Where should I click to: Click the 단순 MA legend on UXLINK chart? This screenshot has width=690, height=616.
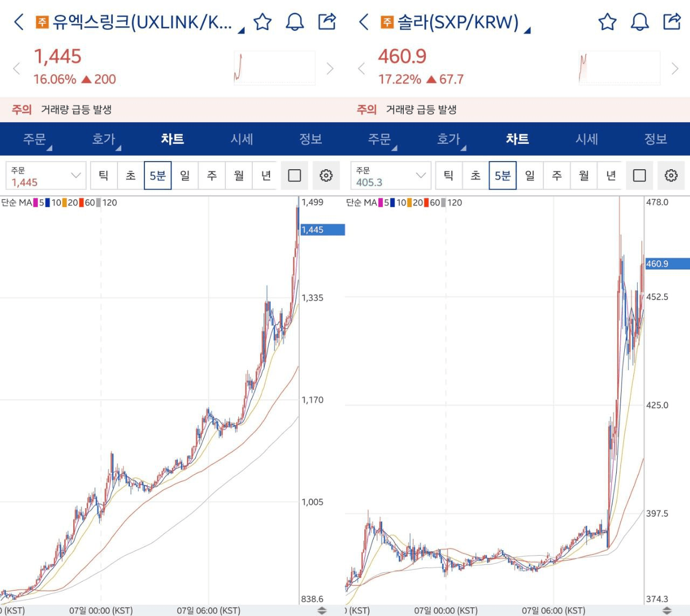[x=16, y=203]
